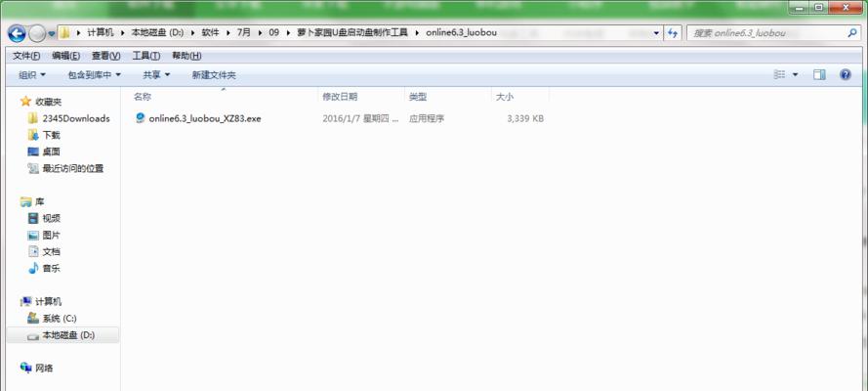Viewport: 868px width, 391px height.
Task: Click the blue help question mark icon
Action: [x=846, y=74]
